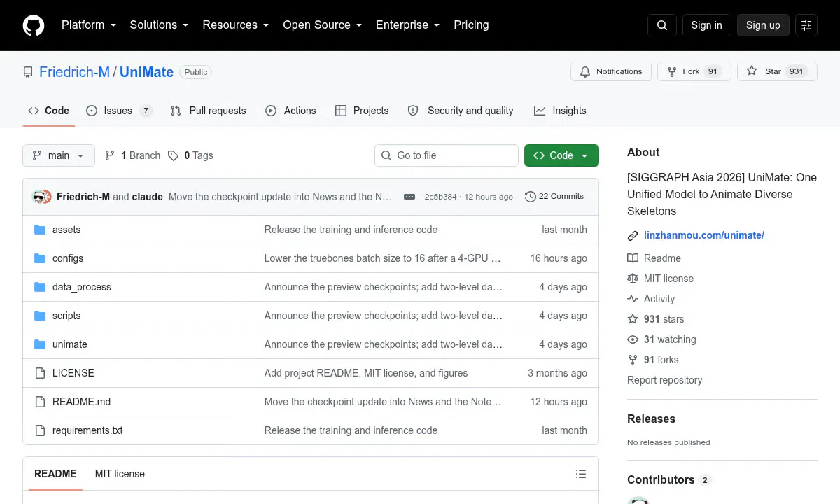The height and width of the screenshot is (504, 840).
Task: Click the requirements.txt file icon
Action: click(40, 430)
